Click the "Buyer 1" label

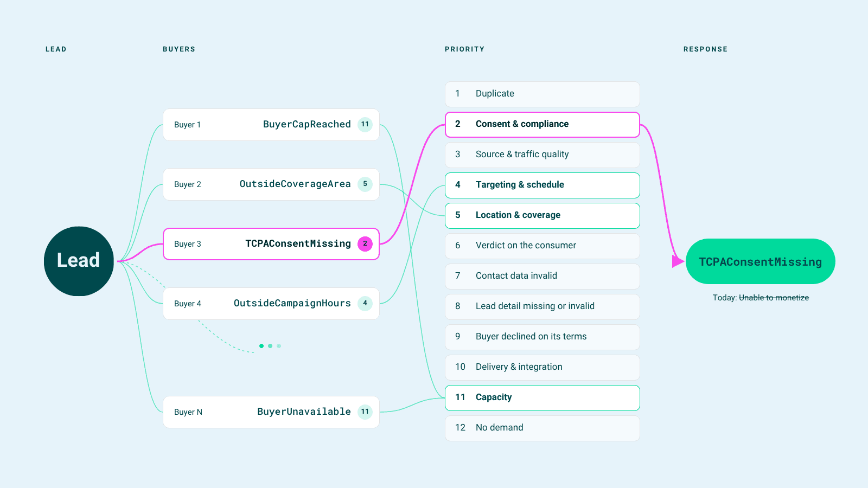point(188,125)
